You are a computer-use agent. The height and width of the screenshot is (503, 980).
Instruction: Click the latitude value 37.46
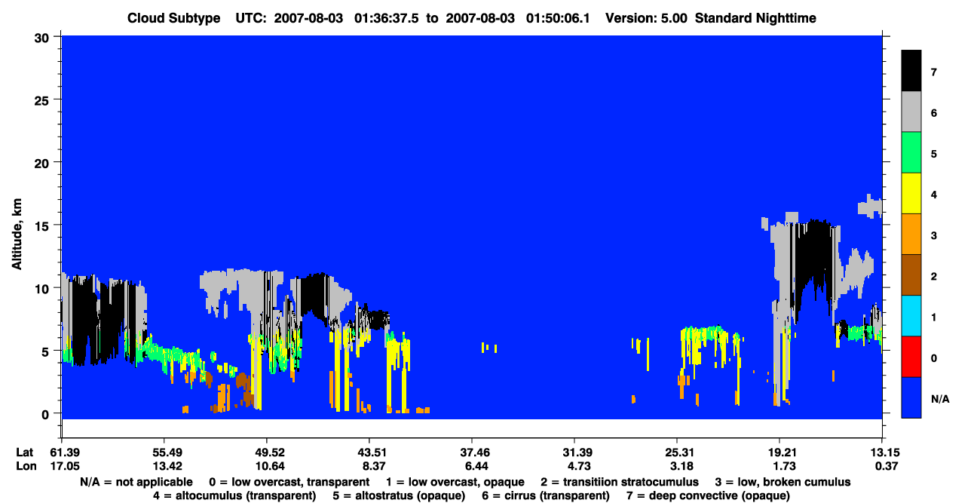(x=471, y=452)
